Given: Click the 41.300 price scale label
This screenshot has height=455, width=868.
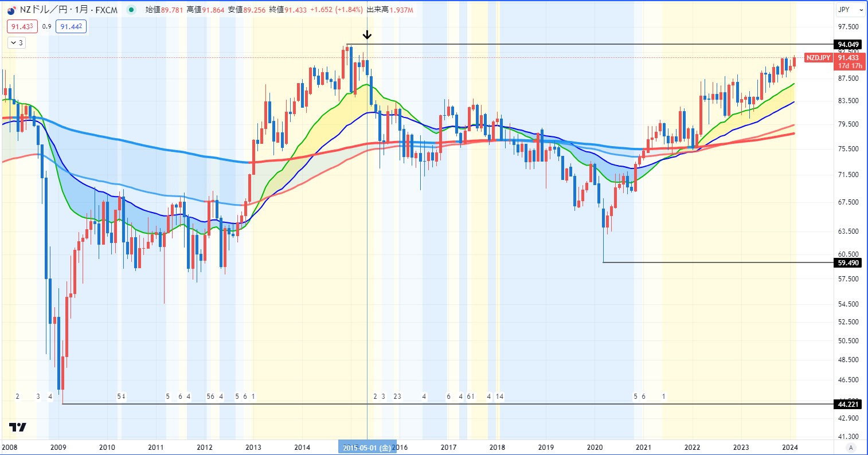Looking at the screenshot, I should point(848,437).
